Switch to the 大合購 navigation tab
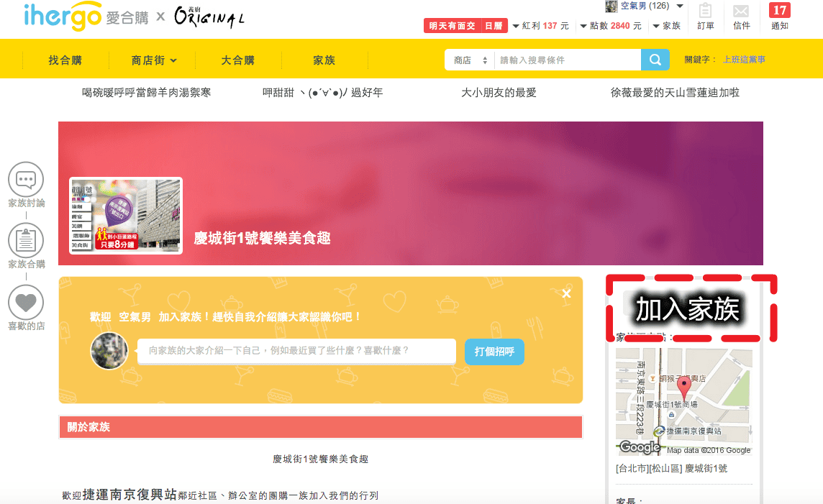 click(238, 60)
